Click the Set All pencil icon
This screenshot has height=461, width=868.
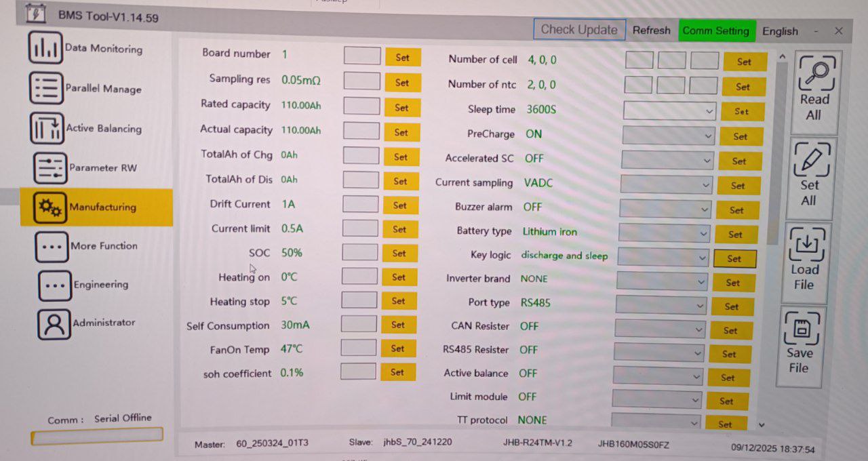(811, 159)
